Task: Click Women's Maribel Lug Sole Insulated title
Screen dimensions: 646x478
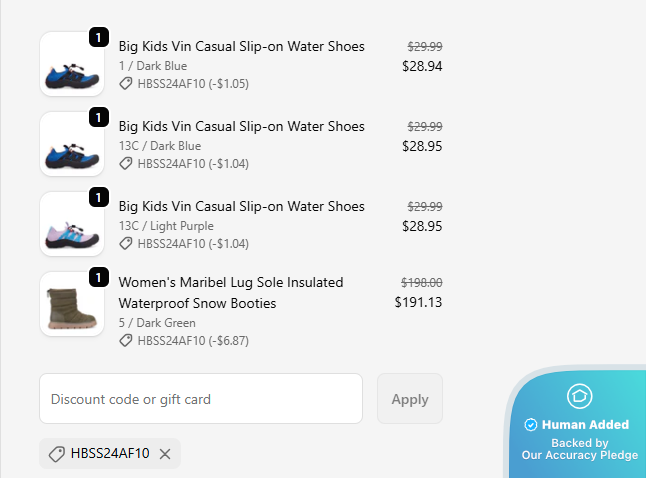Action: click(x=231, y=282)
